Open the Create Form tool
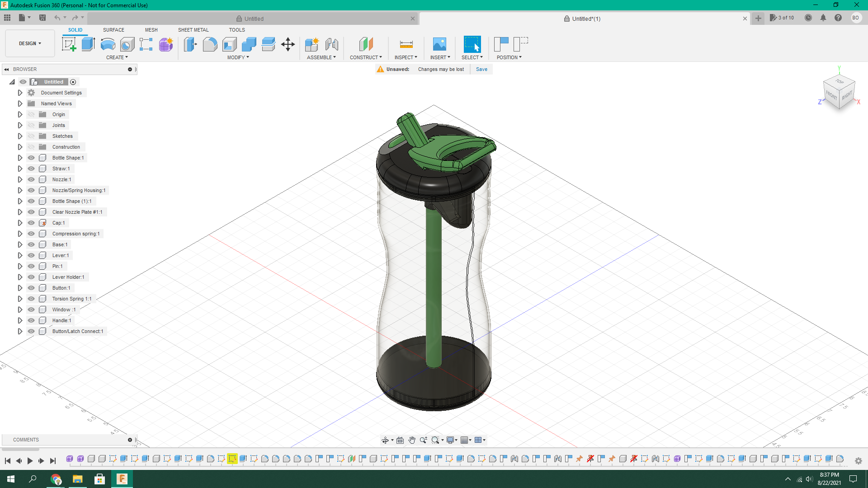Viewport: 868px width, 488px height. tap(165, 44)
